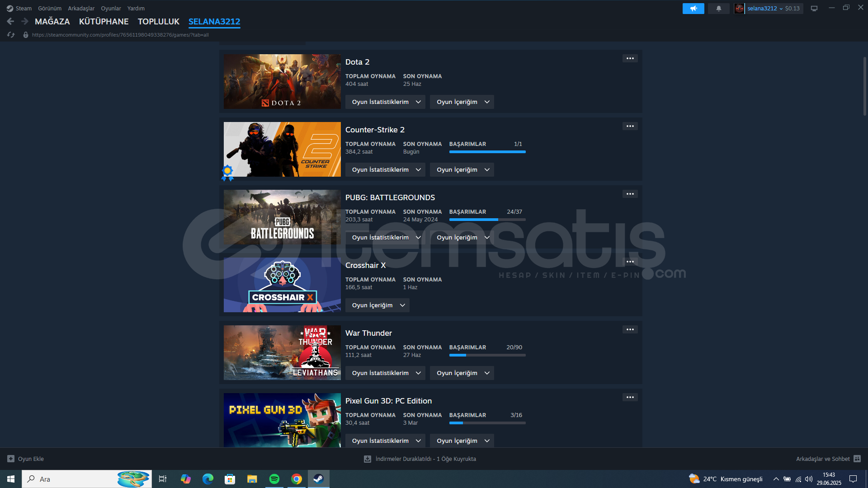Open the Steam menu

click(x=24, y=9)
